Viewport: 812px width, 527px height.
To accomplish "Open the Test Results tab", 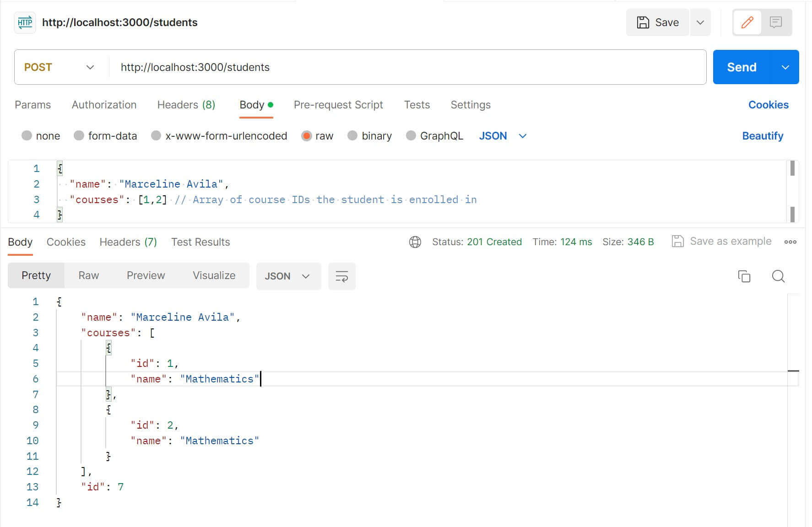I will [200, 242].
